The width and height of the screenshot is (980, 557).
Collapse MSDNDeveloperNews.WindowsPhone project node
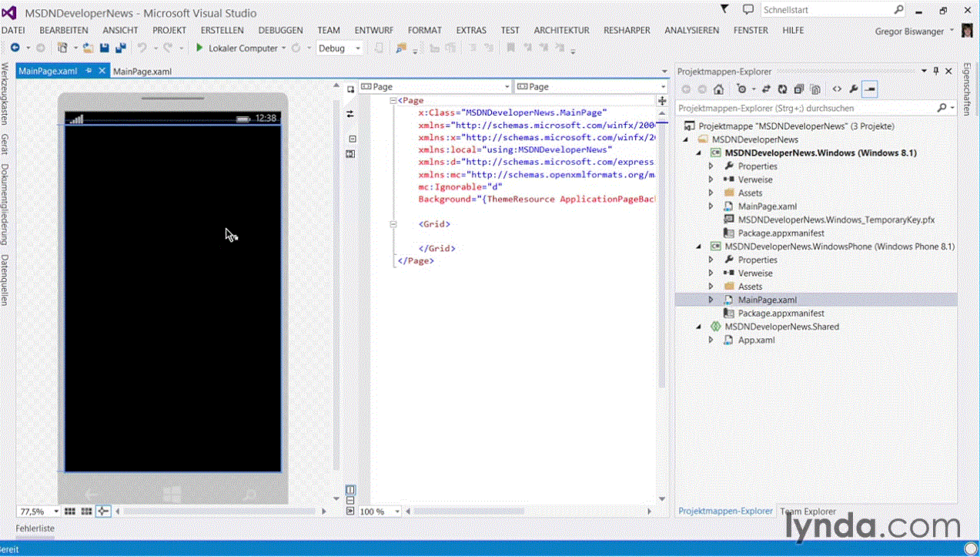pyautogui.click(x=698, y=247)
